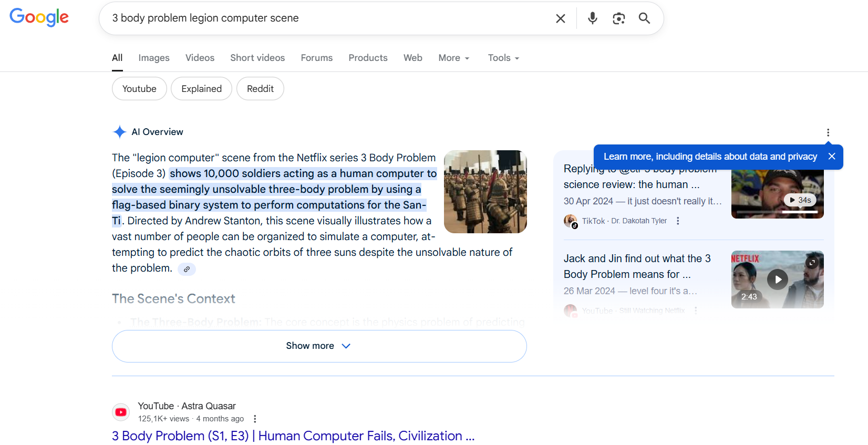Start voice search with microphone icon
This screenshot has width=868, height=445.
point(592,18)
